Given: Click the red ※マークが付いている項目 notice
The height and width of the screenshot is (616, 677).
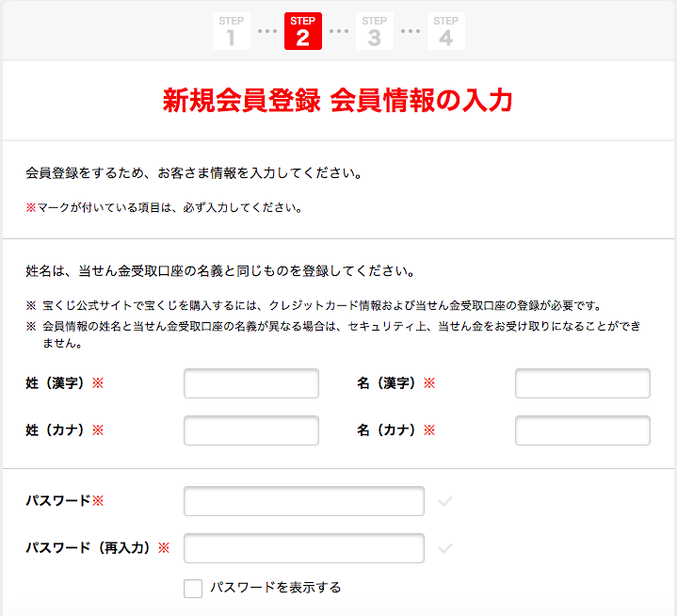Looking at the screenshot, I should [164, 208].
